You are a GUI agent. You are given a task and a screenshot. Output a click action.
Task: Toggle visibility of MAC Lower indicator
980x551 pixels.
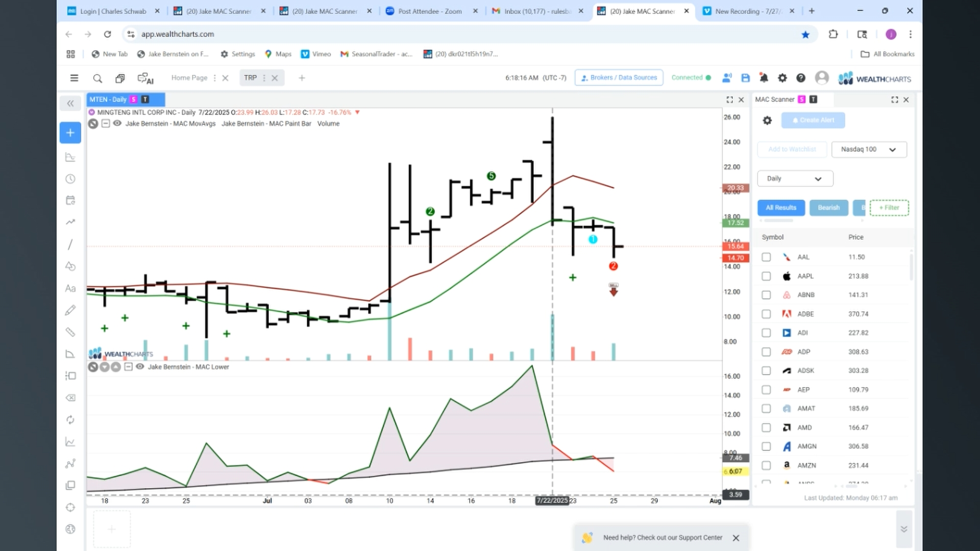(x=140, y=367)
